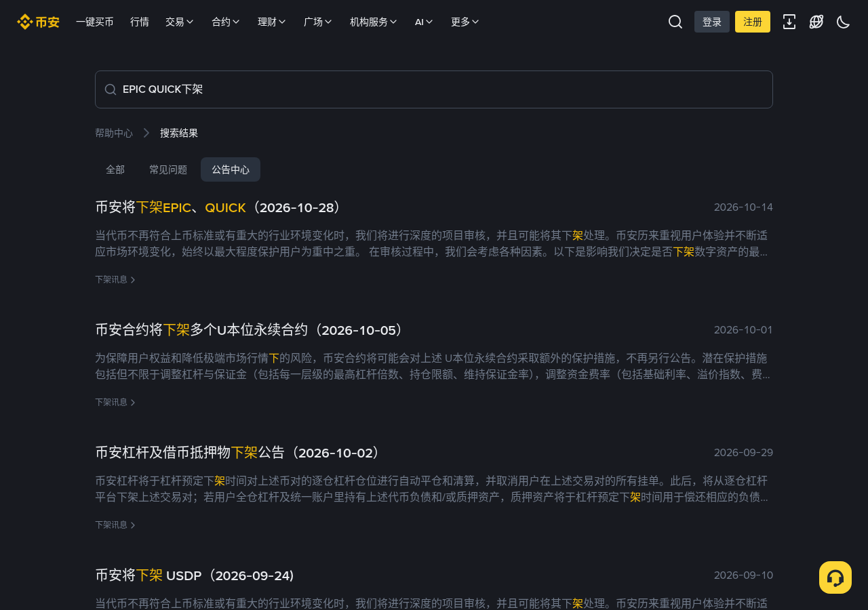Expand the 合约 dropdown menu
868x610 pixels.
click(x=226, y=22)
